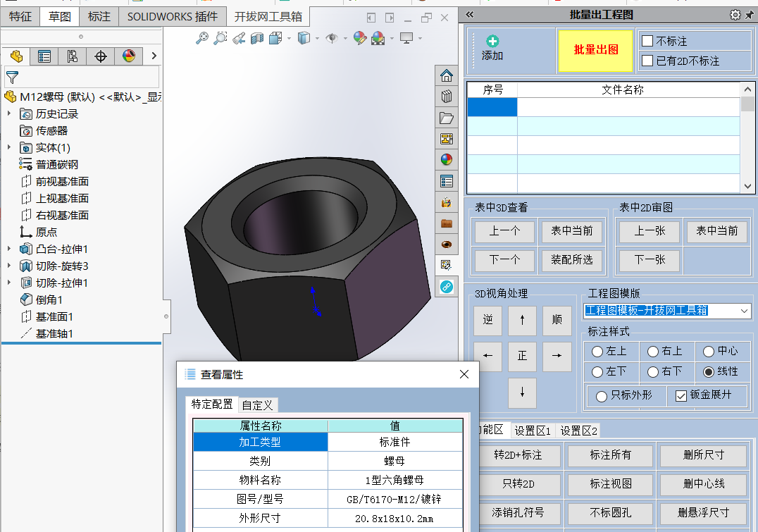
Task: Click the 标注所有 button
Action: pyautogui.click(x=610, y=455)
